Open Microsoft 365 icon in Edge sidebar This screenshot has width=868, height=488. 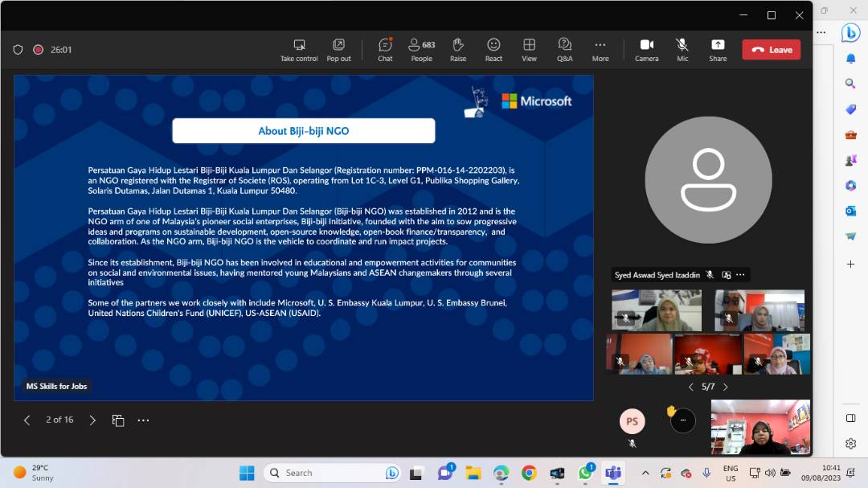coord(851,186)
